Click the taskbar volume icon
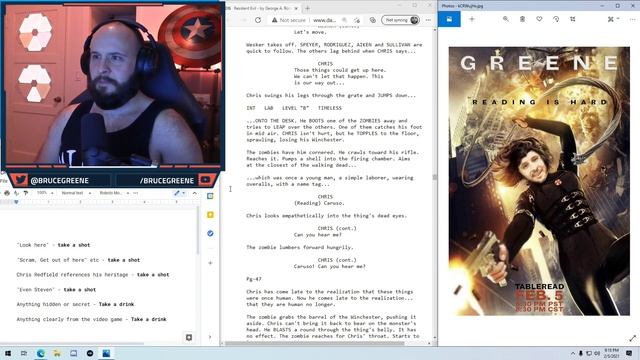Image resolution: width=640 pixels, height=360 pixels. 597,353
